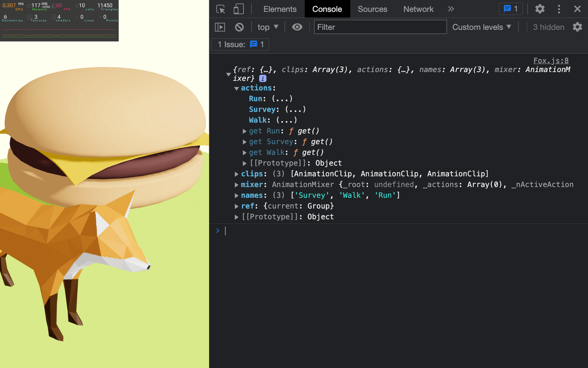
Task: Open the Custom levels dropdown
Action: click(x=482, y=27)
